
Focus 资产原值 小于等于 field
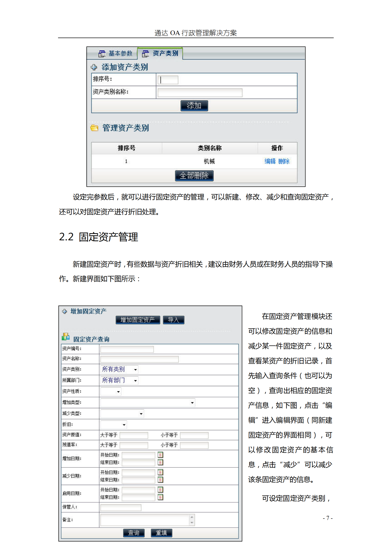[x=194, y=435]
